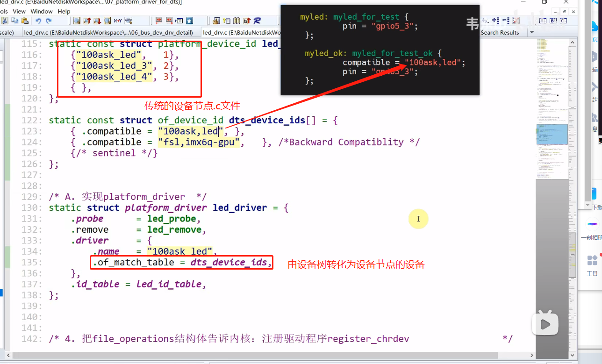Restore the inner document window

pos(565,12)
